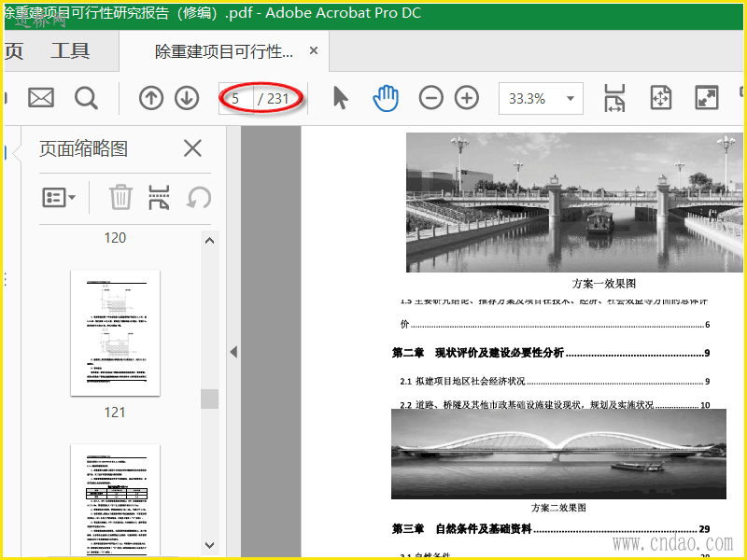The width and height of the screenshot is (747, 560).
Task: Open the 33.3% zoom level dropdown
Action: point(541,99)
